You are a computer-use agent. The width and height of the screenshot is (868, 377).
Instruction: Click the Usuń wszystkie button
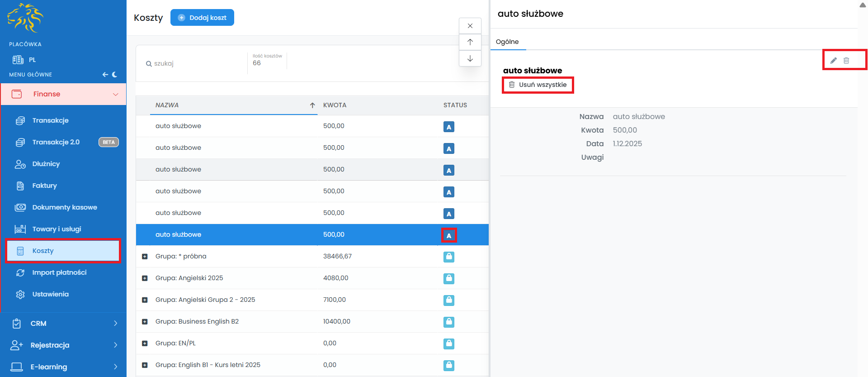pos(538,85)
